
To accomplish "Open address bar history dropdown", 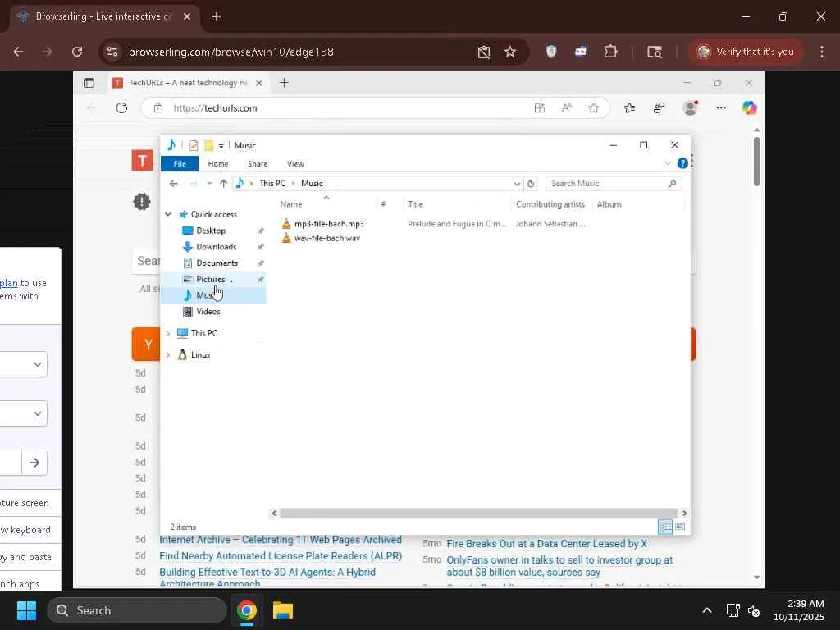I will [517, 184].
